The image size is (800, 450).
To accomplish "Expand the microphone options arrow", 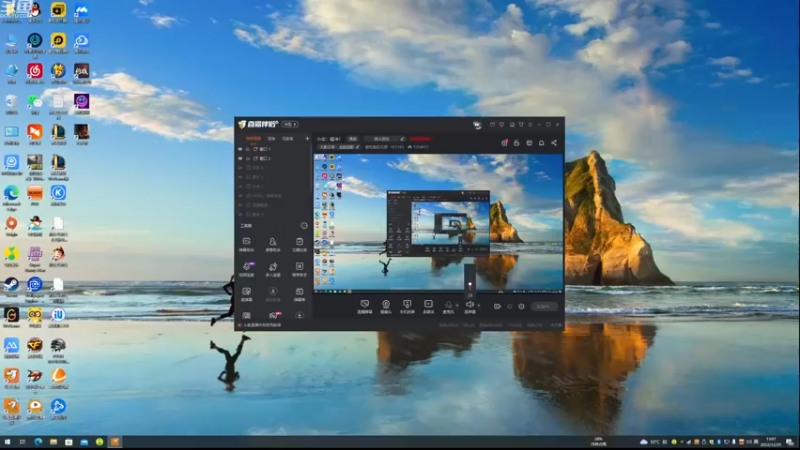I will 457,305.
